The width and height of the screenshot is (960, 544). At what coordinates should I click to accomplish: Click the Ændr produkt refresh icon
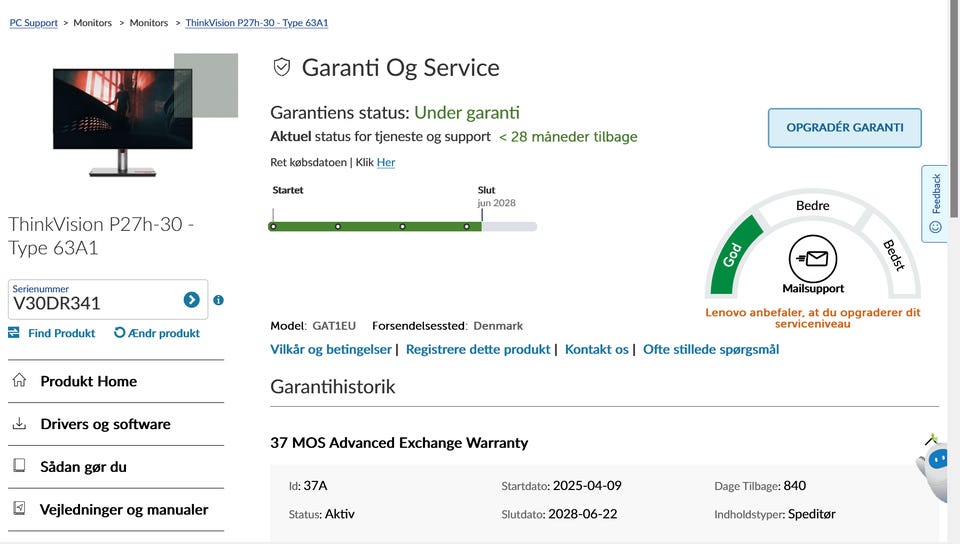(x=120, y=333)
